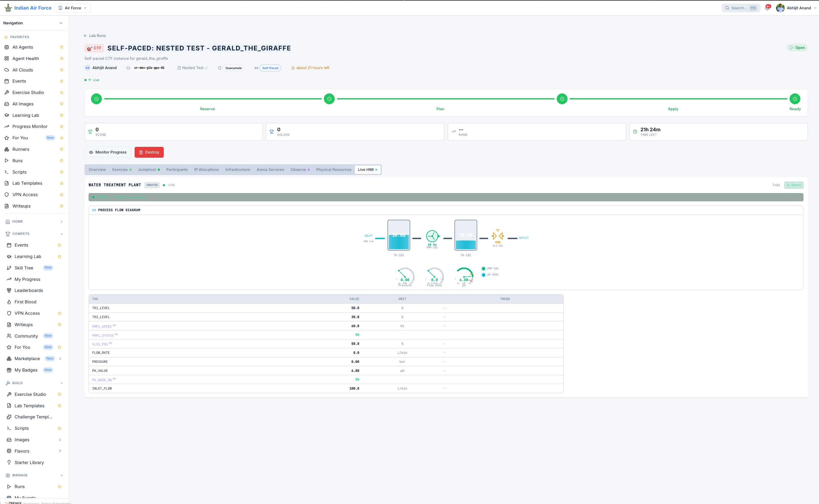The height and width of the screenshot is (504, 819).
Task: Switch to the Jumphost tab
Action: coord(149,170)
